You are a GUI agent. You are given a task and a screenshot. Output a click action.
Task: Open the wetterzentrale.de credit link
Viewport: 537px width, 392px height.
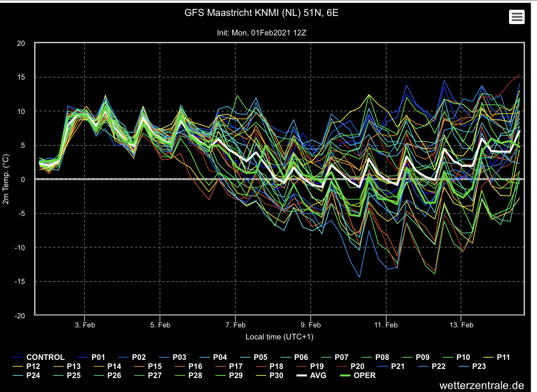click(482, 386)
